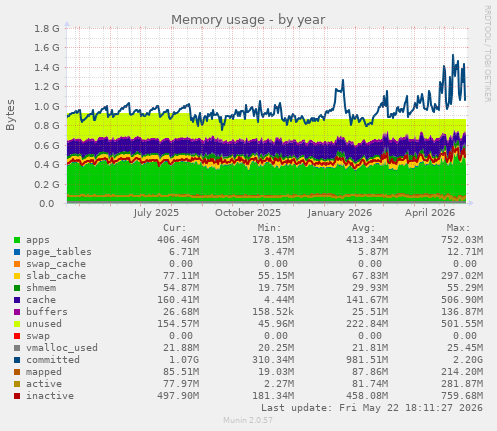Viewport: 497px width, 431px height.
Task: Click the Munin 2.0.57 footer text
Action: pyautogui.click(x=248, y=420)
